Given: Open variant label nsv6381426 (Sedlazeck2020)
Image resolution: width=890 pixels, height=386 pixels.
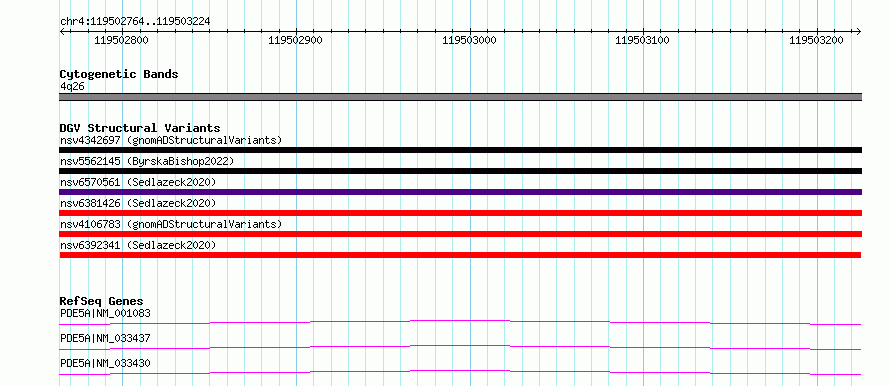Looking at the screenshot, I should (x=138, y=203).
